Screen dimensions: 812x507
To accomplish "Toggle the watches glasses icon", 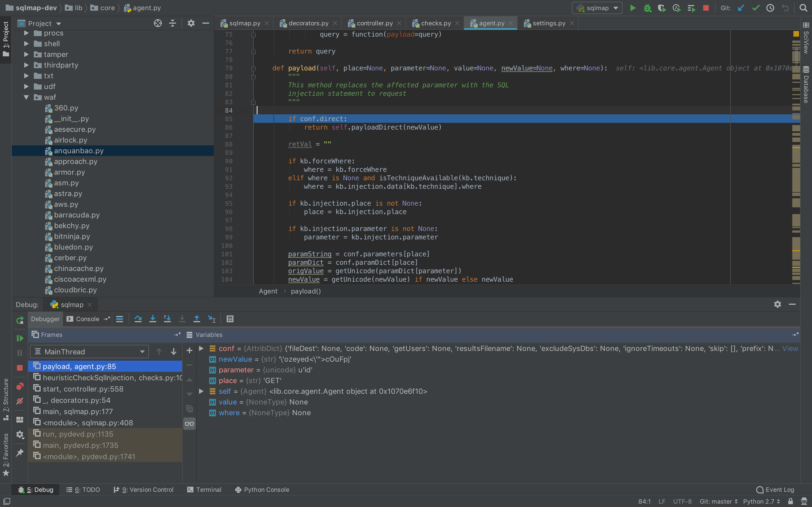I will (x=189, y=424).
